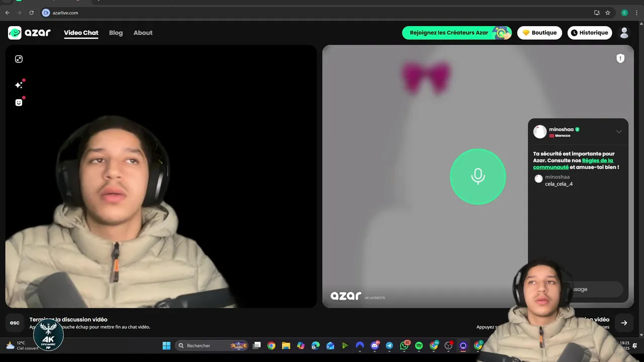Click the green microphone button

coord(477,176)
